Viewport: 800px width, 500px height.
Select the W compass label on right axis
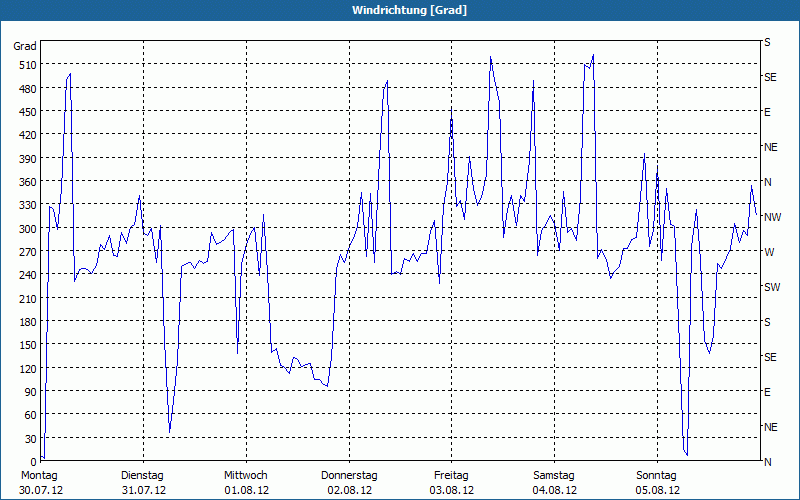[769, 252]
